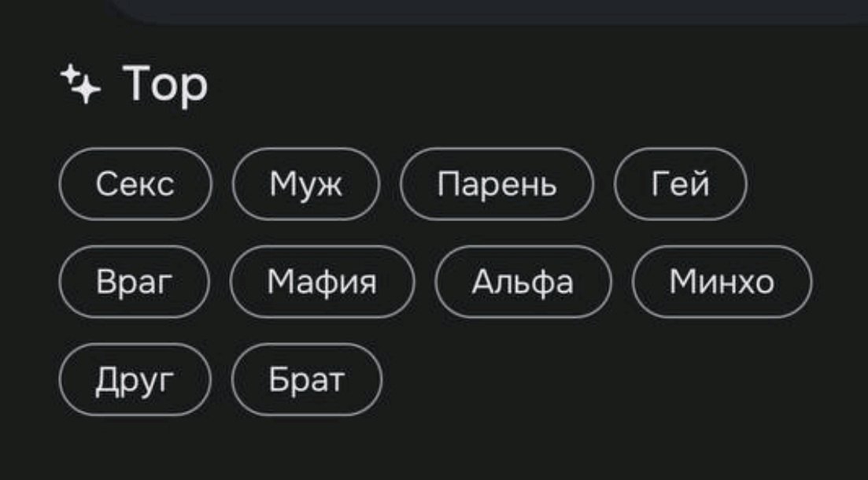The height and width of the screenshot is (480, 868).
Task: Apply the Враг search suggestion
Action: click(135, 281)
